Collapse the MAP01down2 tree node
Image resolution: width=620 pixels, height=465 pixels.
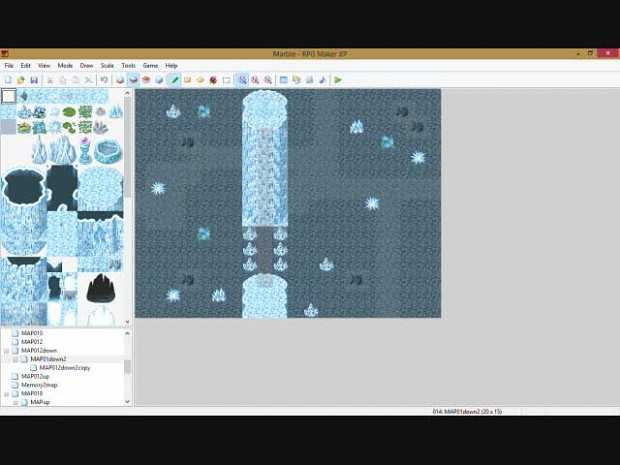point(15,359)
